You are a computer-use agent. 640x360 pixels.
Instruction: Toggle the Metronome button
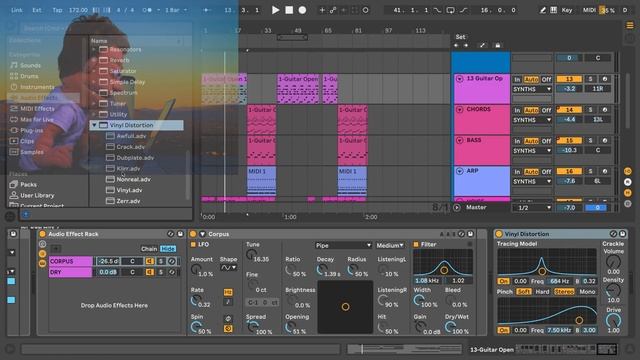pyautogui.click(x=148, y=10)
